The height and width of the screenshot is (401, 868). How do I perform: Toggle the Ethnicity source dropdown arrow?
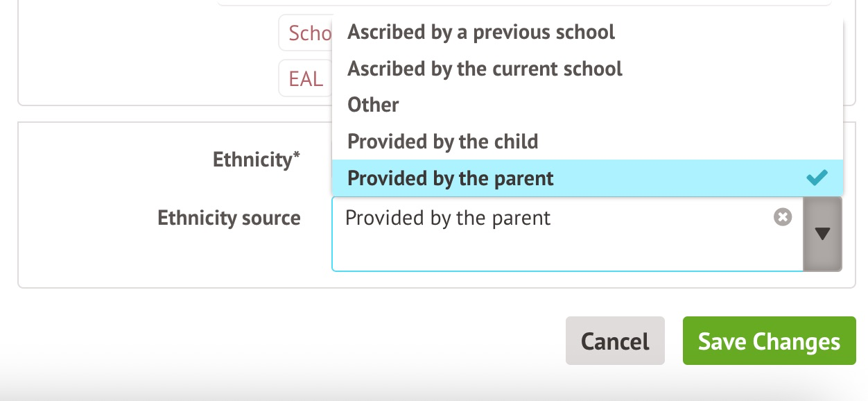pos(823,233)
